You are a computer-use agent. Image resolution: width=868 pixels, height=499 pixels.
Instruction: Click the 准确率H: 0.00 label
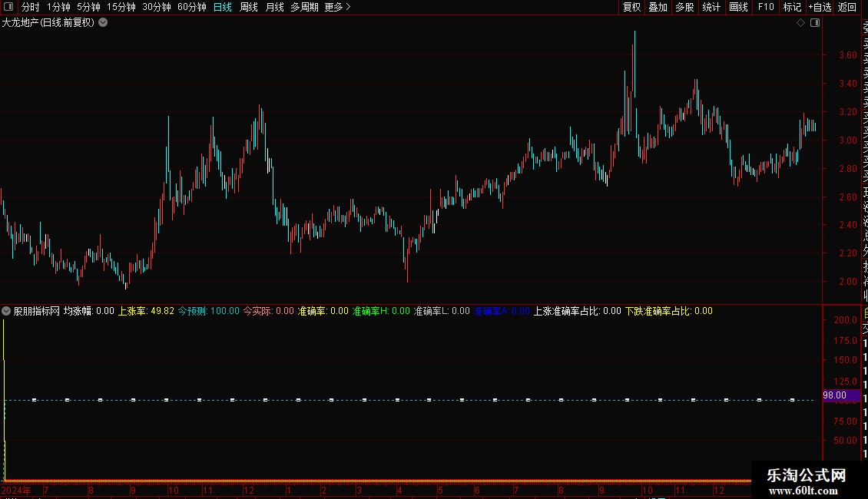(x=381, y=311)
